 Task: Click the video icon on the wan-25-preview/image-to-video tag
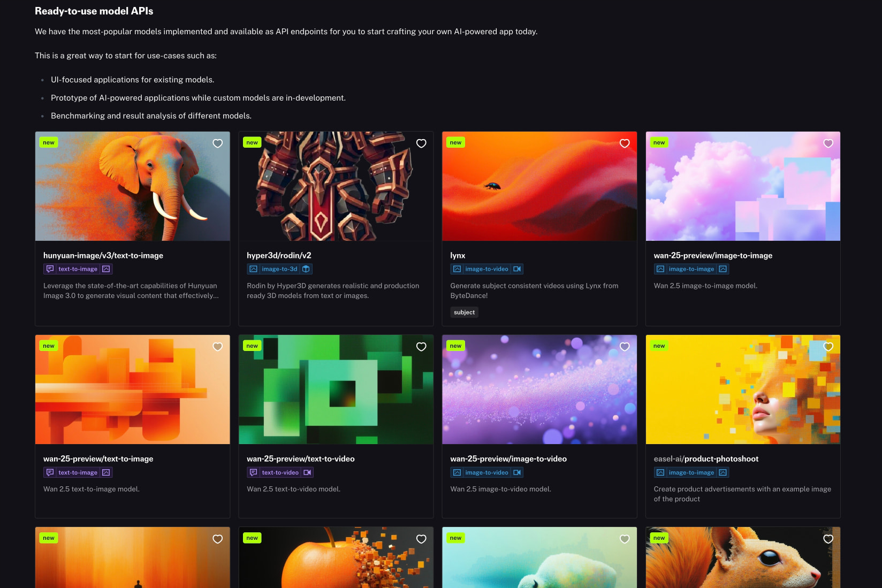(517, 472)
